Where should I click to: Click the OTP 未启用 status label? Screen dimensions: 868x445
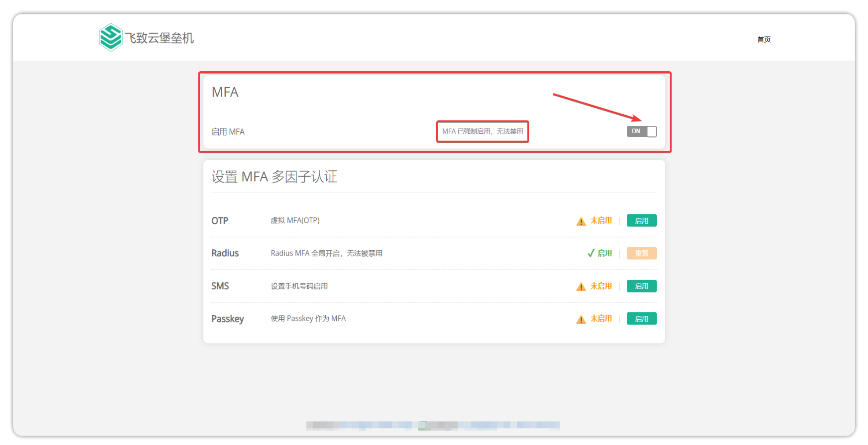pyautogui.click(x=601, y=221)
